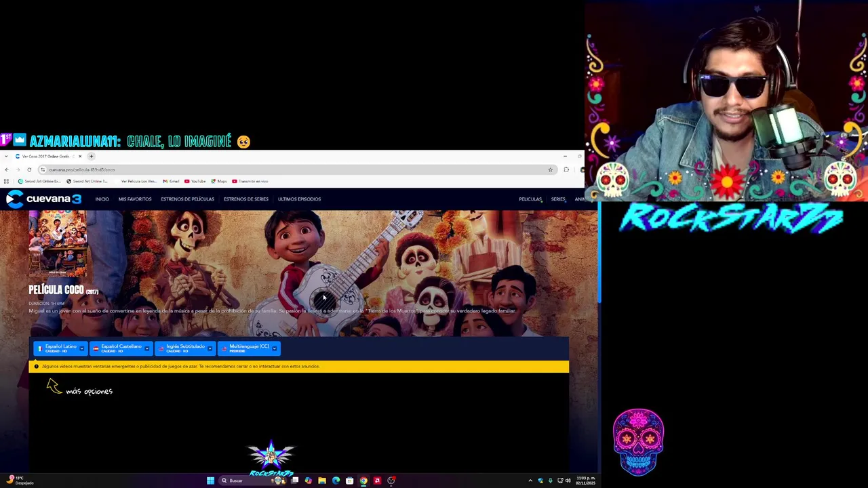Click the movie title PELÍCULA COCO
The image size is (868, 488).
pyautogui.click(x=63, y=290)
